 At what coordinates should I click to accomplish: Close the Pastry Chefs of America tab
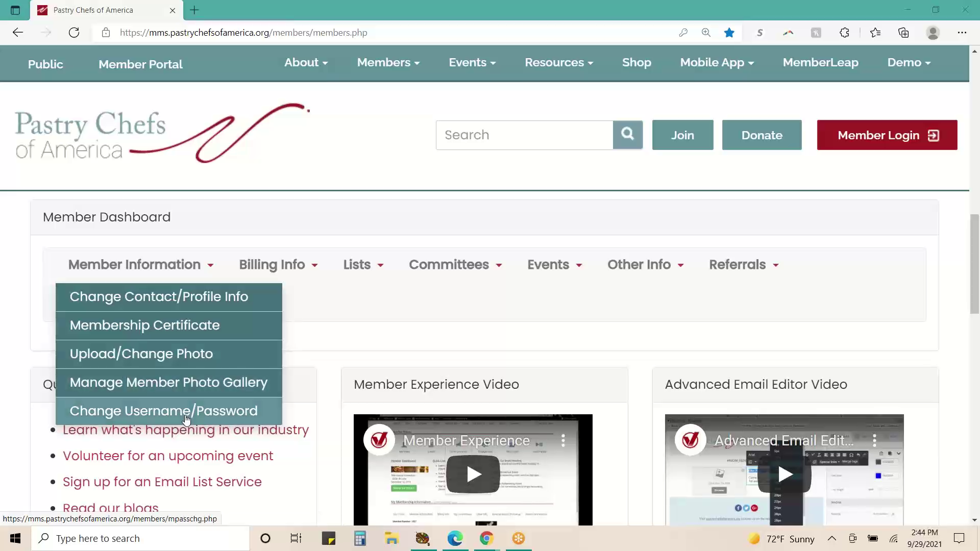click(x=173, y=10)
